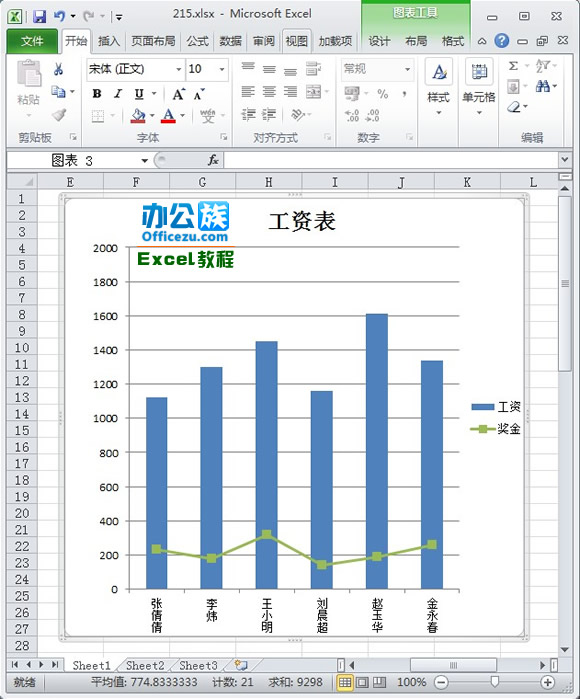Viewport: 580px width, 699px height.
Task: Click the Insert Function fx button
Action: (x=213, y=160)
